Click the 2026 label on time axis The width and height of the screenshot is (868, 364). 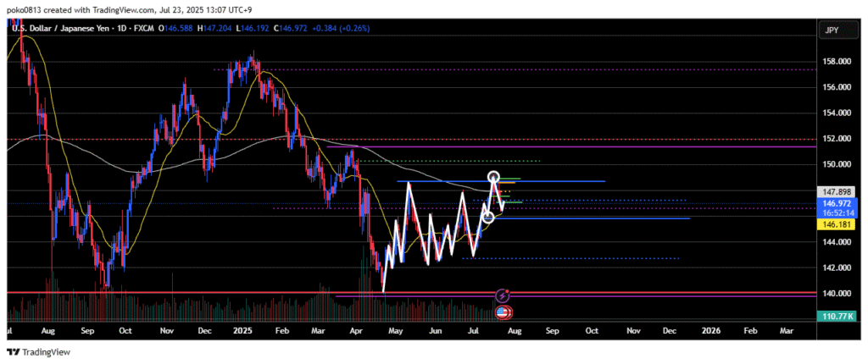(x=709, y=331)
